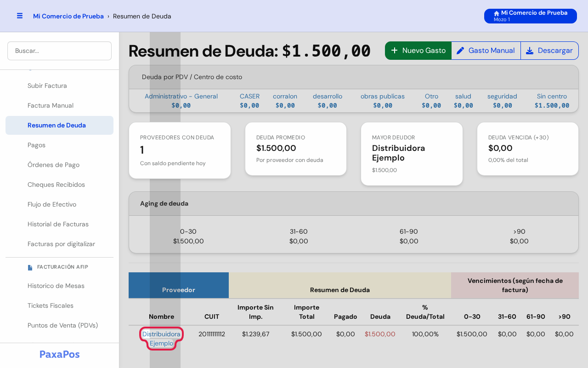The width and height of the screenshot is (588, 368).
Task: Open Cheques Recibidos sidebar item
Action: tap(59, 184)
